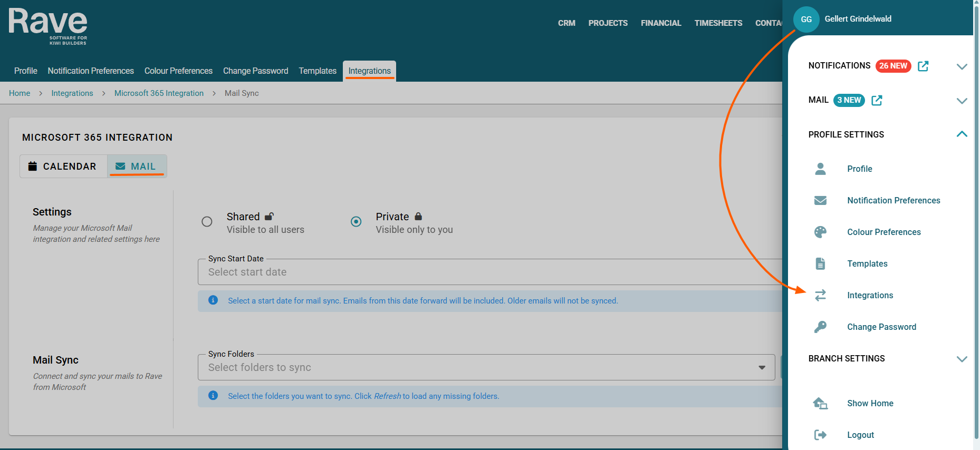Open Microsoft 365 Integration breadcrumb link
The height and width of the screenshot is (450, 980).
(159, 93)
